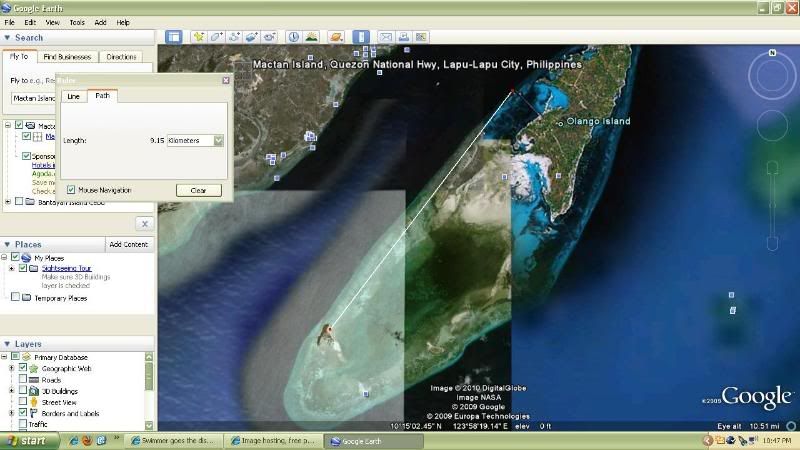Image resolution: width=800 pixels, height=450 pixels.
Task: Enable the 3D Buildings layer checkbox
Action: coord(22,390)
